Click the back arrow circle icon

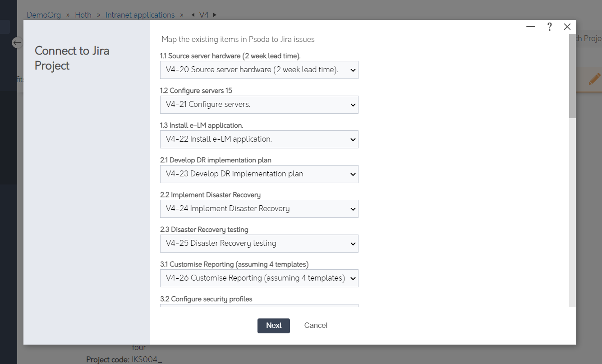click(17, 43)
